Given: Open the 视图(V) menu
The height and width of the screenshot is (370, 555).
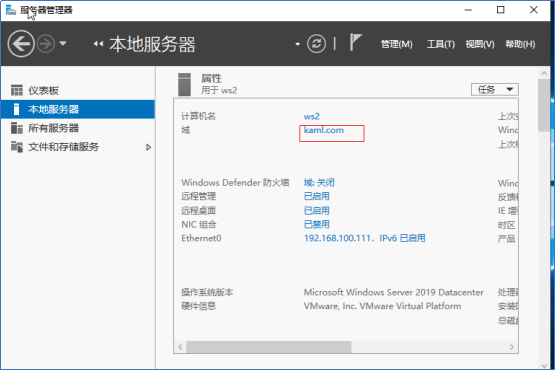Looking at the screenshot, I should pos(480,44).
